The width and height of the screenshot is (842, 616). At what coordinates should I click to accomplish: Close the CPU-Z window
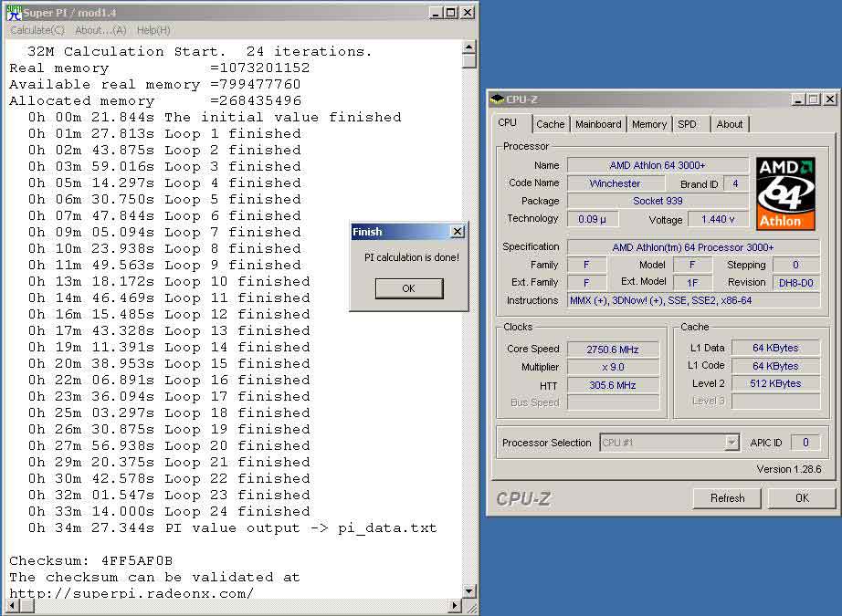click(x=830, y=99)
